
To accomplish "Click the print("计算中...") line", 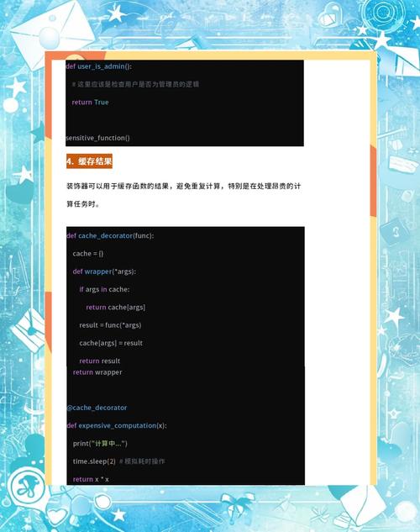I will (100, 444).
